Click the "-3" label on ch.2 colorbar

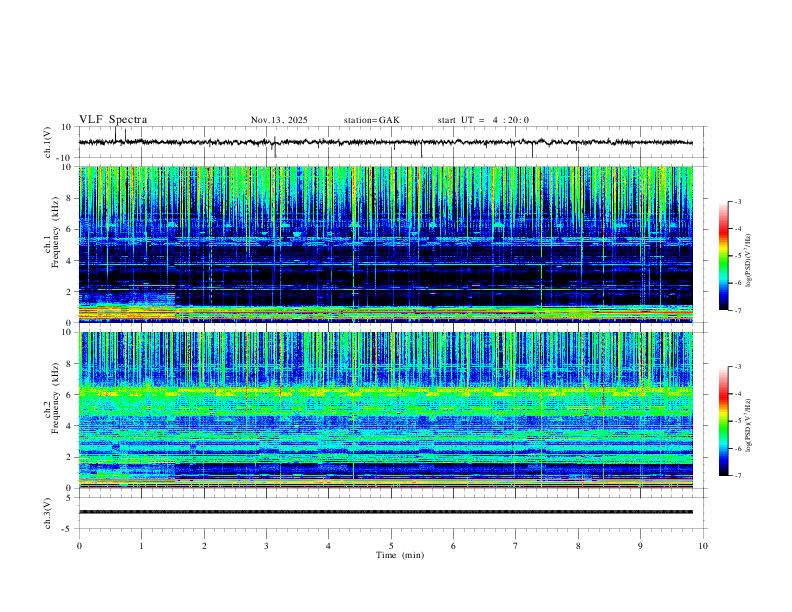tap(738, 367)
